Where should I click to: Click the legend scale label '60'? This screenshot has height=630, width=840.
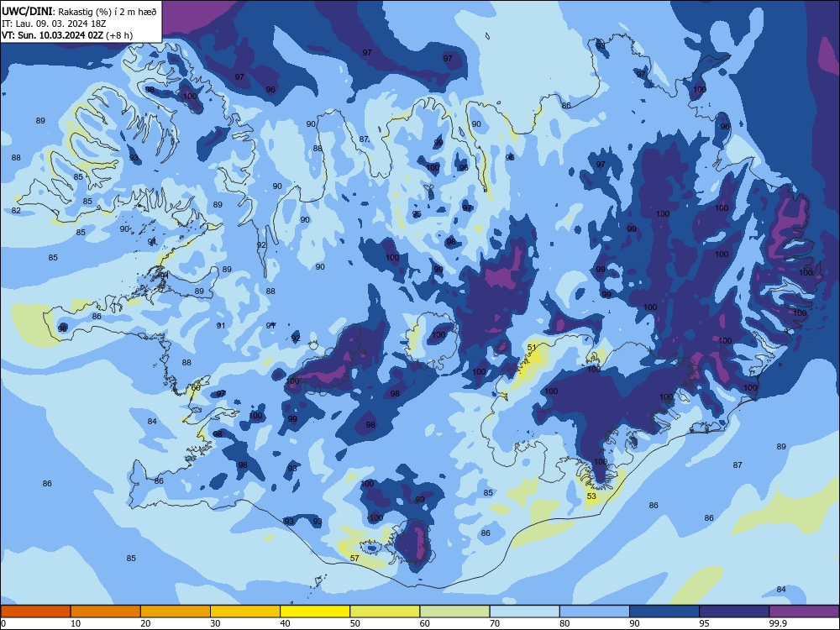pos(425,623)
